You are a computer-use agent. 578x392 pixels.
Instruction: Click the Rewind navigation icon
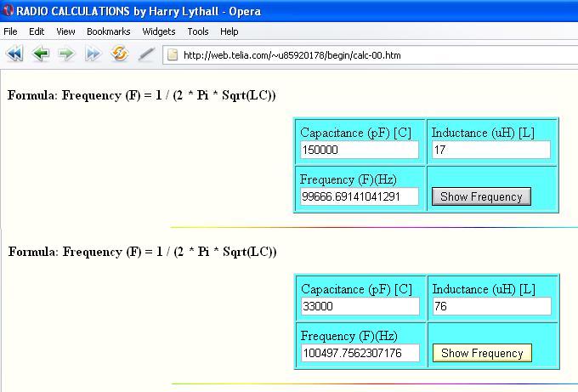tap(14, 54)
